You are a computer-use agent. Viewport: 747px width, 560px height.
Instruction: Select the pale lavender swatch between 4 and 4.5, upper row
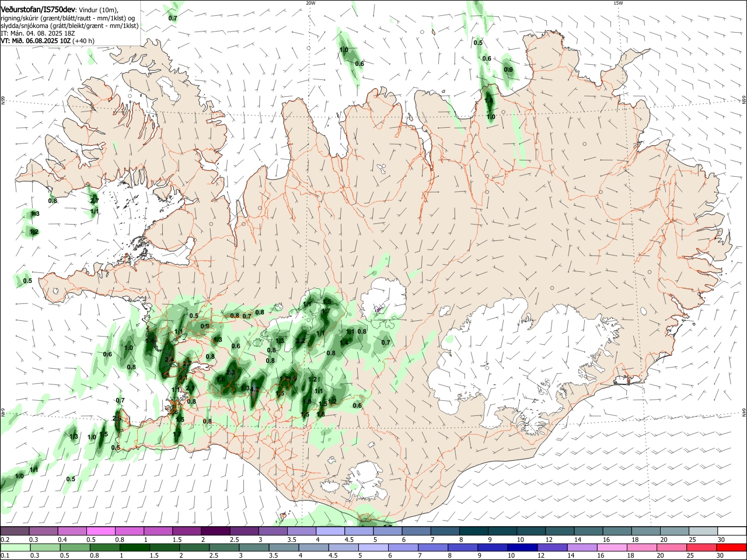click(x=330, y=531)
